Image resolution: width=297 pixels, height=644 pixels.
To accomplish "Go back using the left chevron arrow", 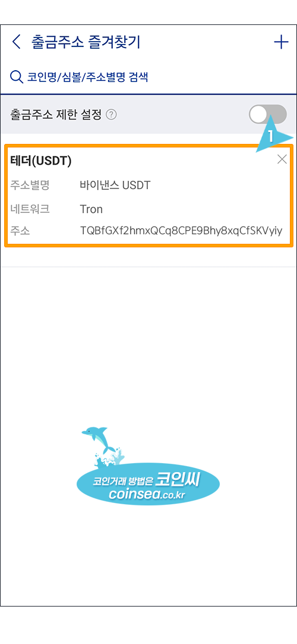I will (x=17, y=42).
